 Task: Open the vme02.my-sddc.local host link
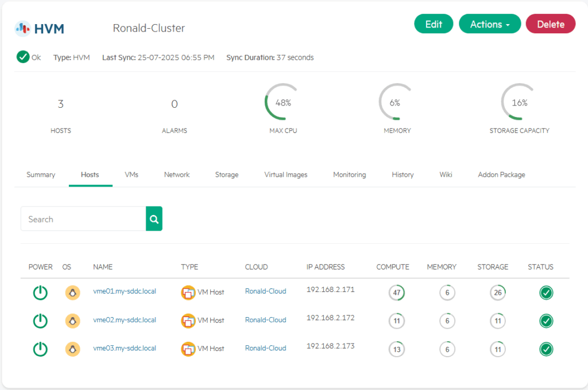pyautogui.click(x=125, y=320)
